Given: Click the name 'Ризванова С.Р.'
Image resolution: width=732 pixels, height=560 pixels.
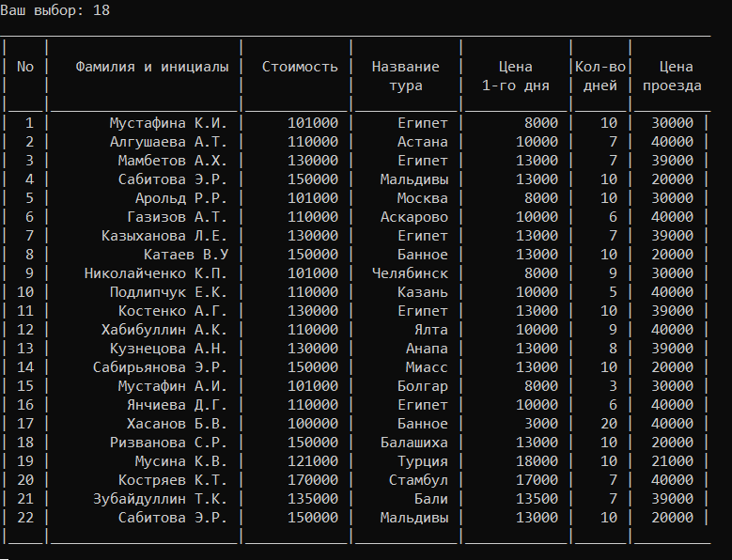Looking at the screenshot, I should pos(168,443).
